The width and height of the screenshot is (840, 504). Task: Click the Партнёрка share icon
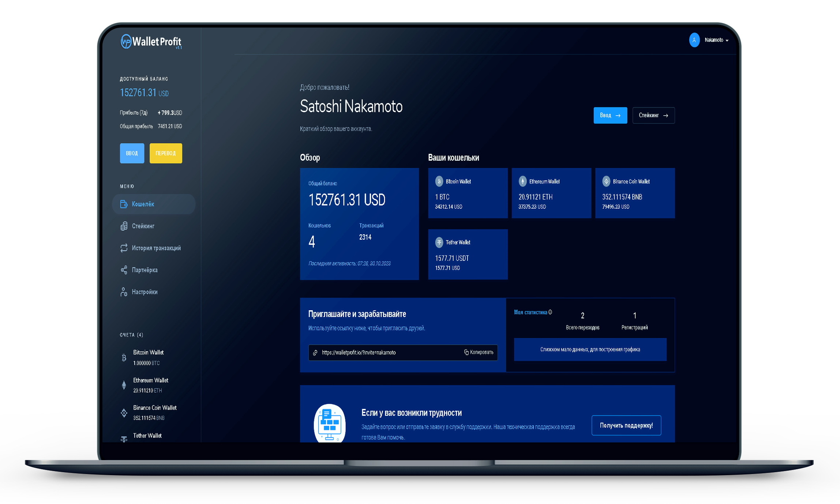point(124,270)
